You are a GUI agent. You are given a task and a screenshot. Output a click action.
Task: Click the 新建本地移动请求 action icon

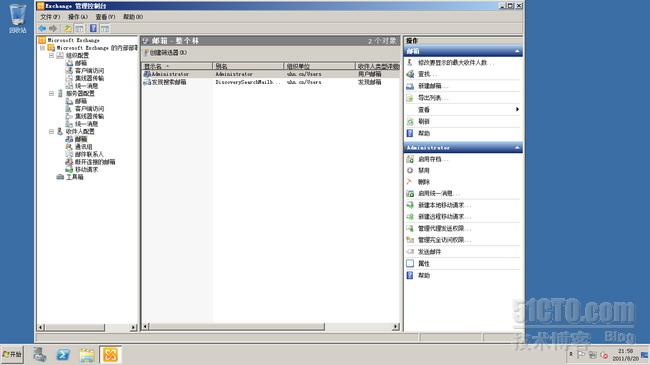[410, 205]
